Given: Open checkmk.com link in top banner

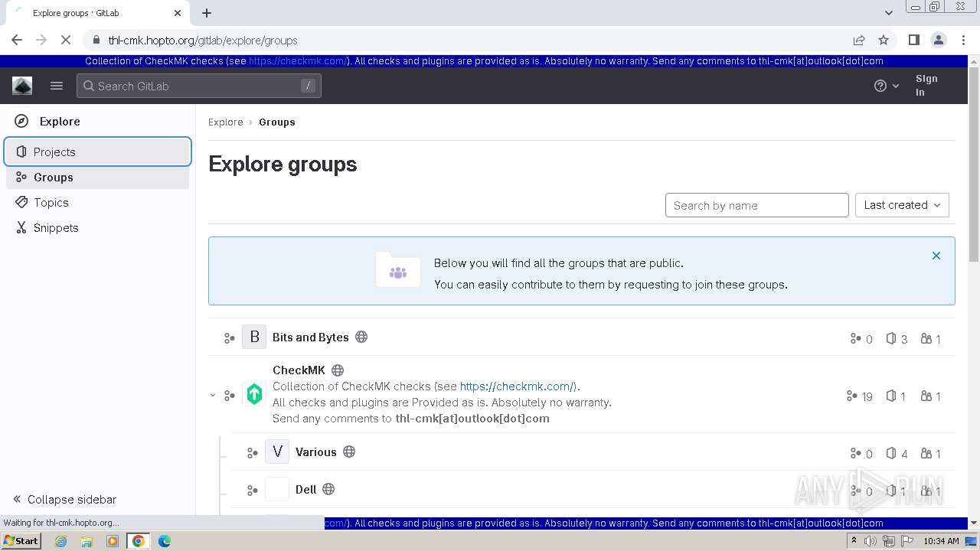Looking at the screenshot, I should tap(298, 61).
